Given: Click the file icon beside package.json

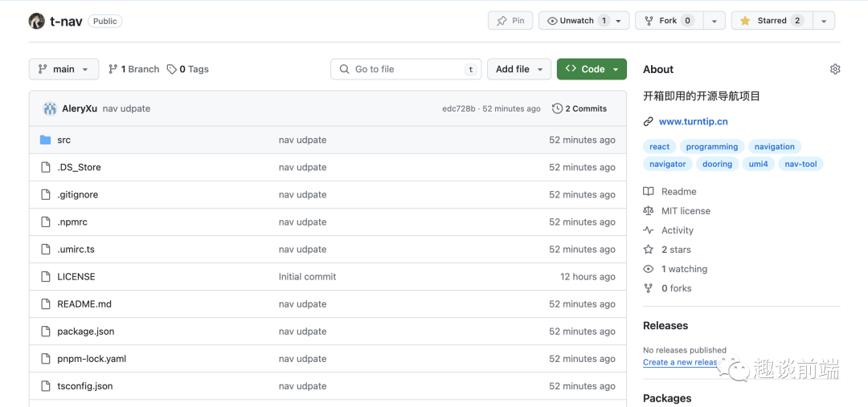Looking at the screenshot, I should coord(45,332).
